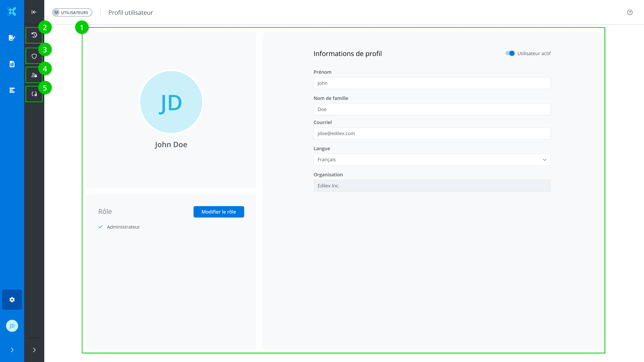Expand the dark panel bottom chevron
Screen dimensions: 644x362
(x=34, y=350)
